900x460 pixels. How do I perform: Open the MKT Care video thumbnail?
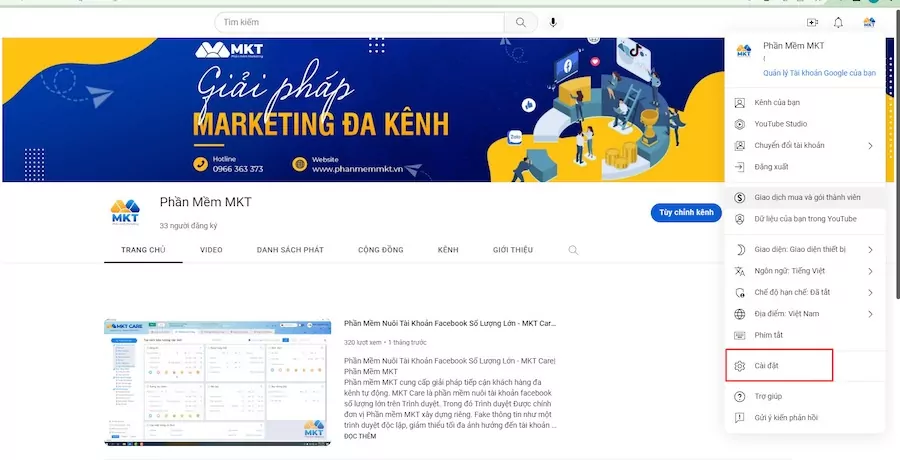tap(218, 382)
